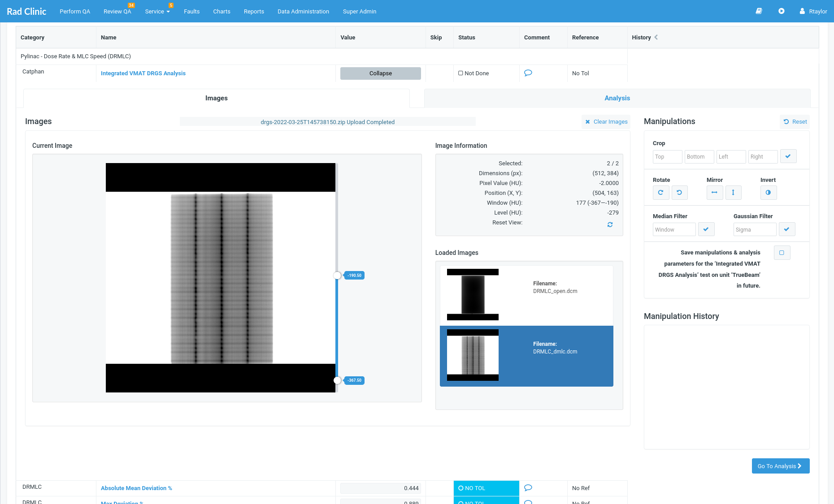Screen dimensions: 834x504
Task: Check the Not Done status checkbox
Action: pos(460,73)
